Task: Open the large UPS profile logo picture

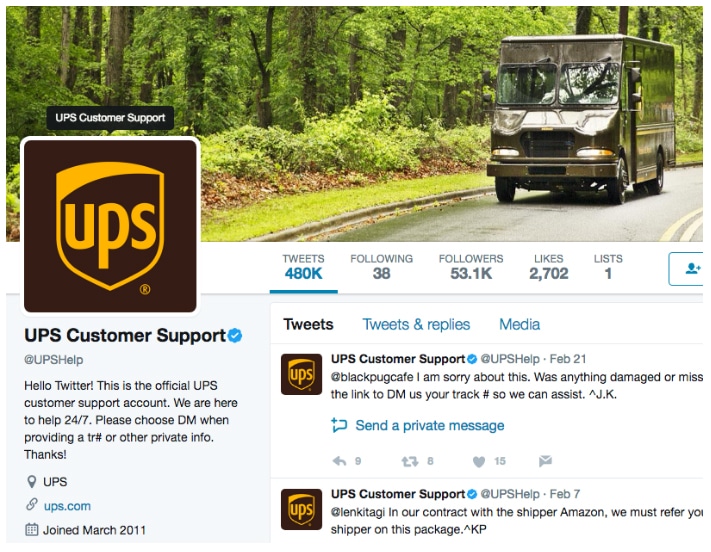Action: pyautogui.click(x=110, y=226)
